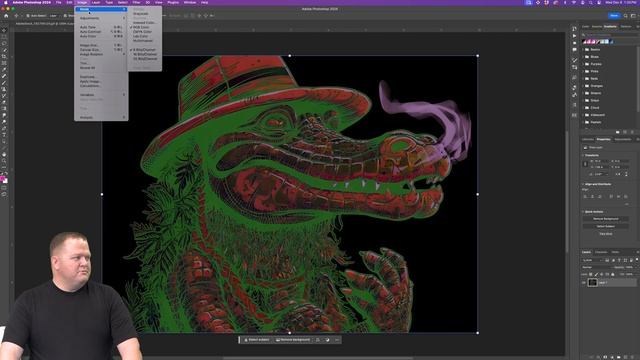Toggle Auto-Select checkbox in options bar
This screenshot has height=360, width=640.
[x=28, y=16]
